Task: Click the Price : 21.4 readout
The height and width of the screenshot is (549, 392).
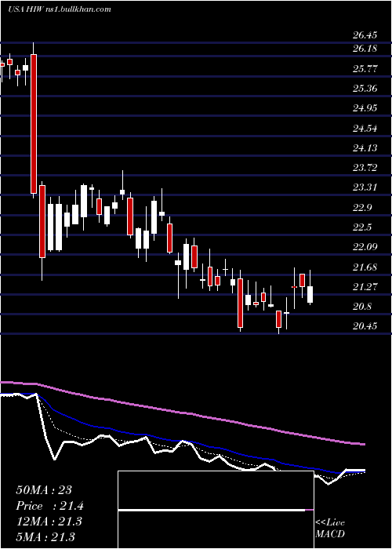Action: [x=49, y=506]
